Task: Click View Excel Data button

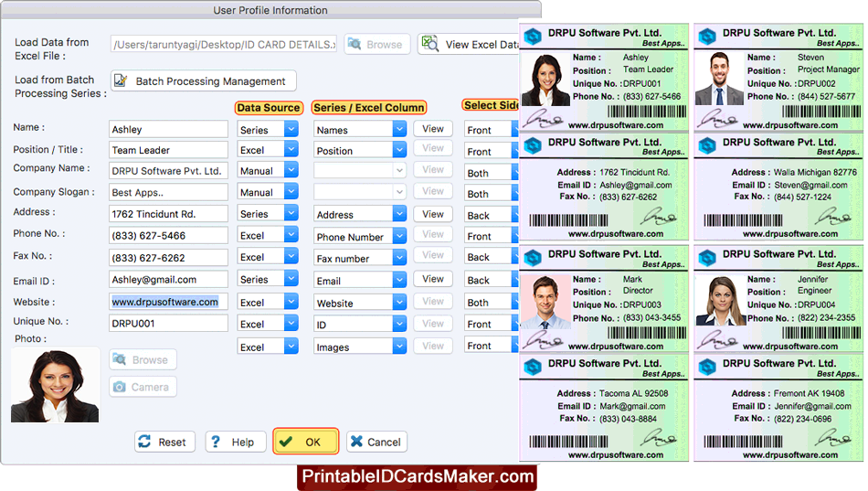Action: tap(469, 44)
